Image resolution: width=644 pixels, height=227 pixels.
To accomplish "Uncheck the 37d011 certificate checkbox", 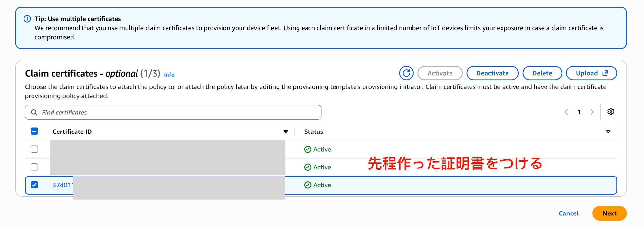I will pyautogui.click(x=34, y=185).
